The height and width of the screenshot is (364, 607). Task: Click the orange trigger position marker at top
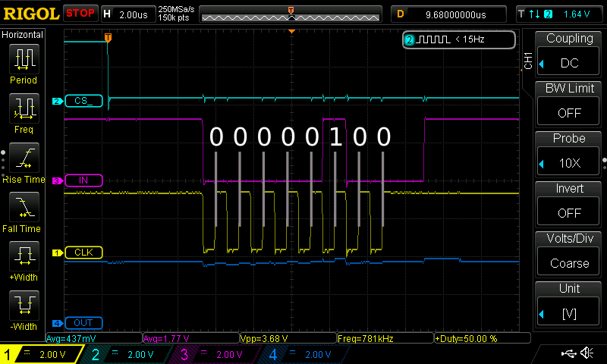(291, 11)
